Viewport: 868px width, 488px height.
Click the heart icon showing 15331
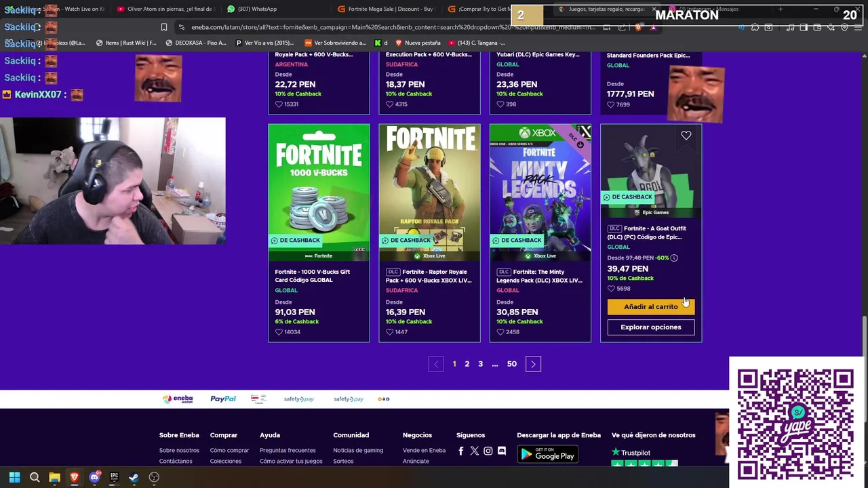pyautogui.click(x=279, y=104)
